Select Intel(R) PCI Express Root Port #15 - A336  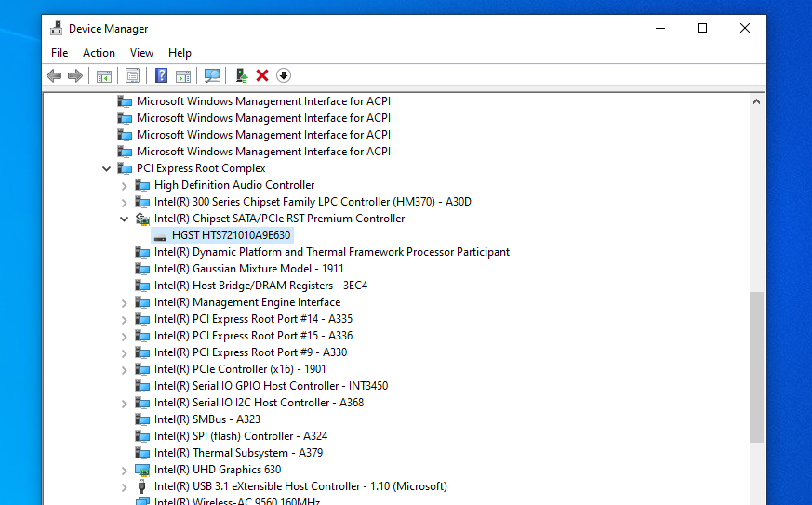[x=253, y=336]
